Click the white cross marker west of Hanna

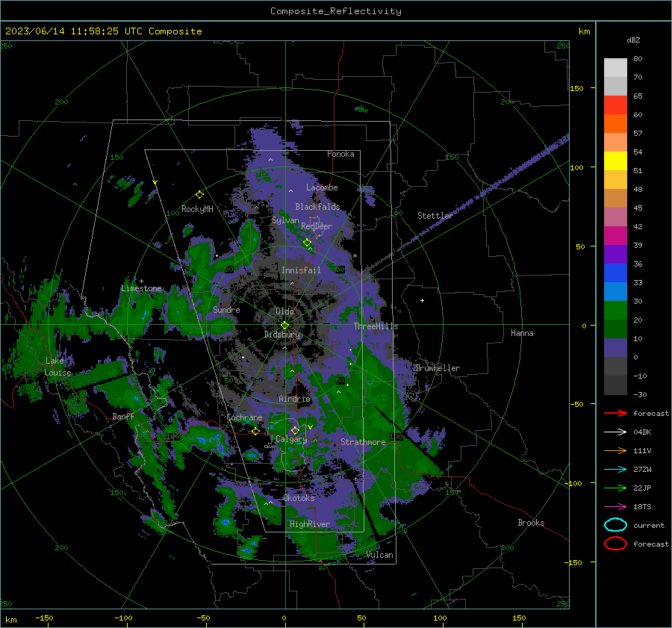[422, 300]
